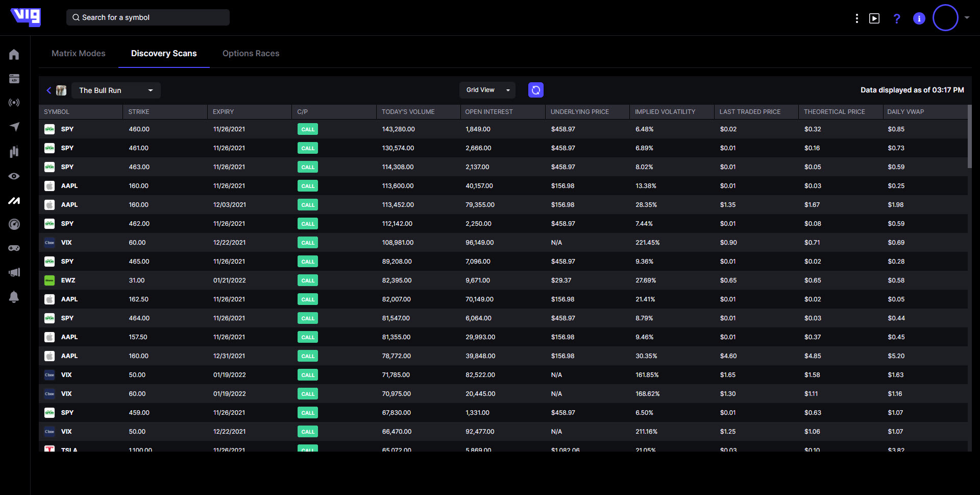The image size is (980, 495).
Task: Click the table vertical scrollbar thumb
Action: pos(970,136)
